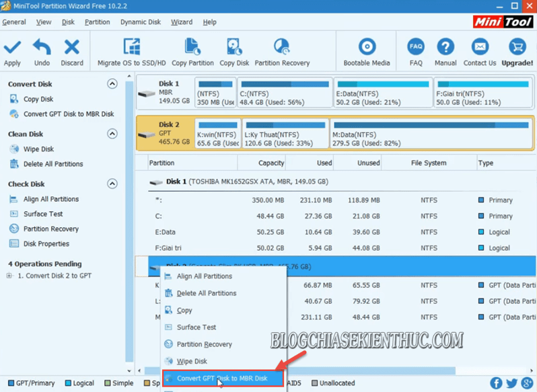The height and width of the screenshot is (392, 537).
Task: Open the Facebook share icon
Action: [496, 383]
